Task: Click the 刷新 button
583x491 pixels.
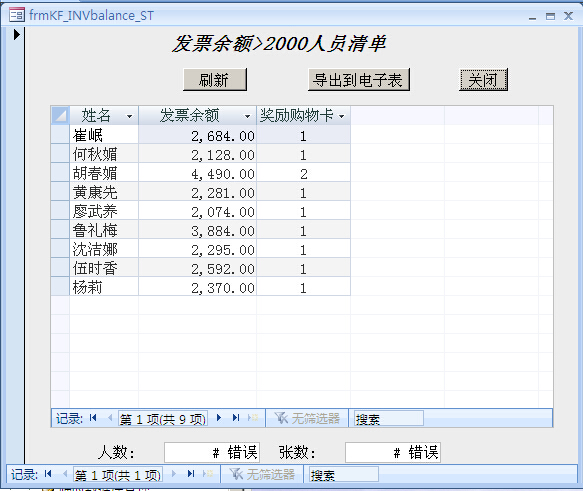Action: coord(215,80)
